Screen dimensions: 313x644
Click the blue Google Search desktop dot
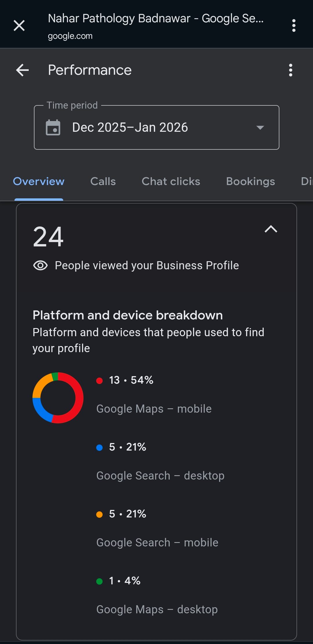coord(99,447)
